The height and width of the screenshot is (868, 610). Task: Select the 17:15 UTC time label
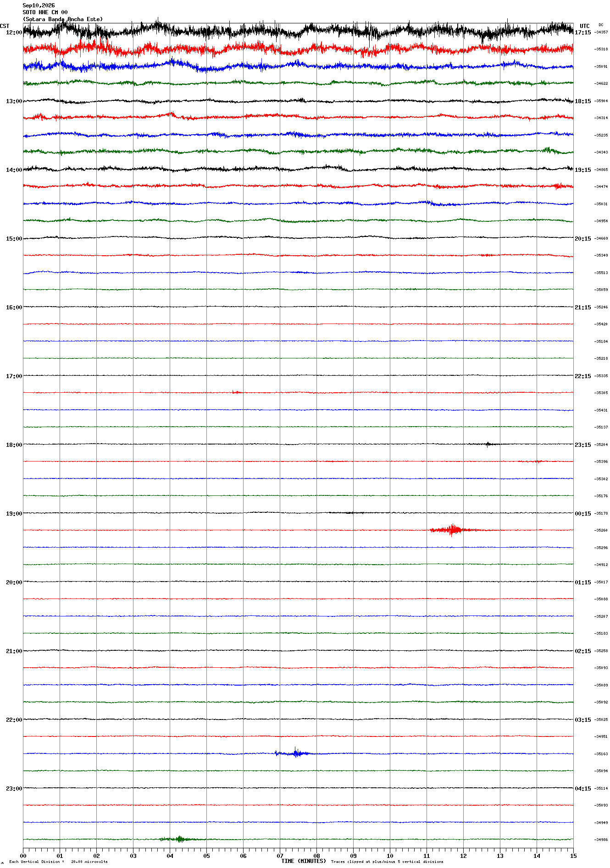click(x=583, y=33)
